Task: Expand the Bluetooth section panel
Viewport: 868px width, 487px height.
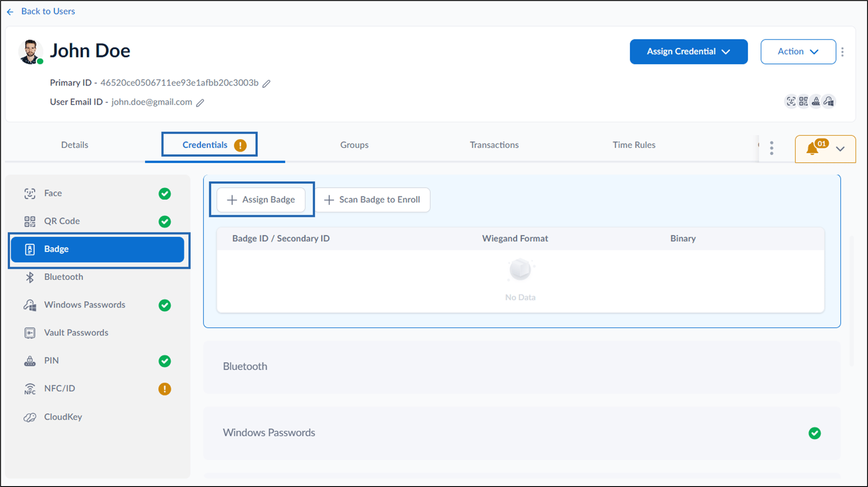Action: point(522,367)
